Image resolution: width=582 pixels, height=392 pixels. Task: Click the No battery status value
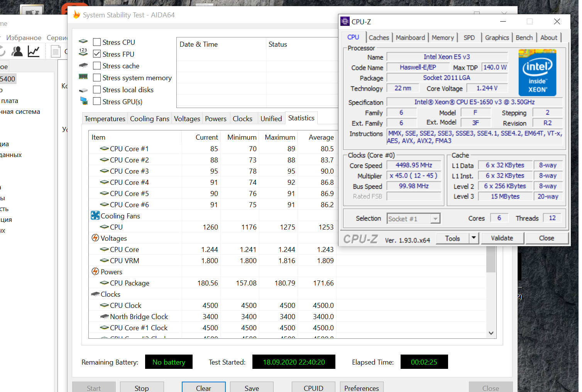169,362
